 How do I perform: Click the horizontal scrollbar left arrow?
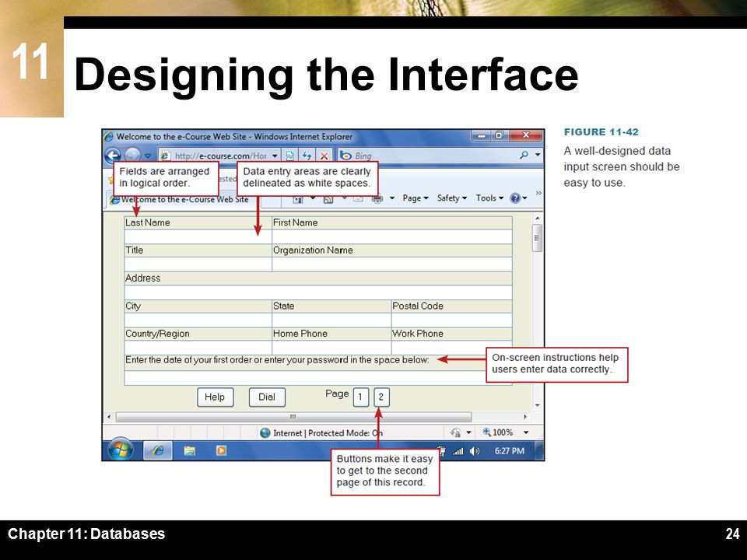coord(109,417)
